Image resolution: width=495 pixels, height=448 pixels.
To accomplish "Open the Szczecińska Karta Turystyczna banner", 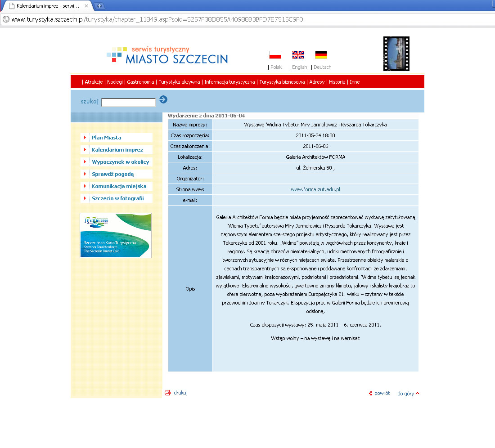I will pyautogui.click(x=116, y=235).
